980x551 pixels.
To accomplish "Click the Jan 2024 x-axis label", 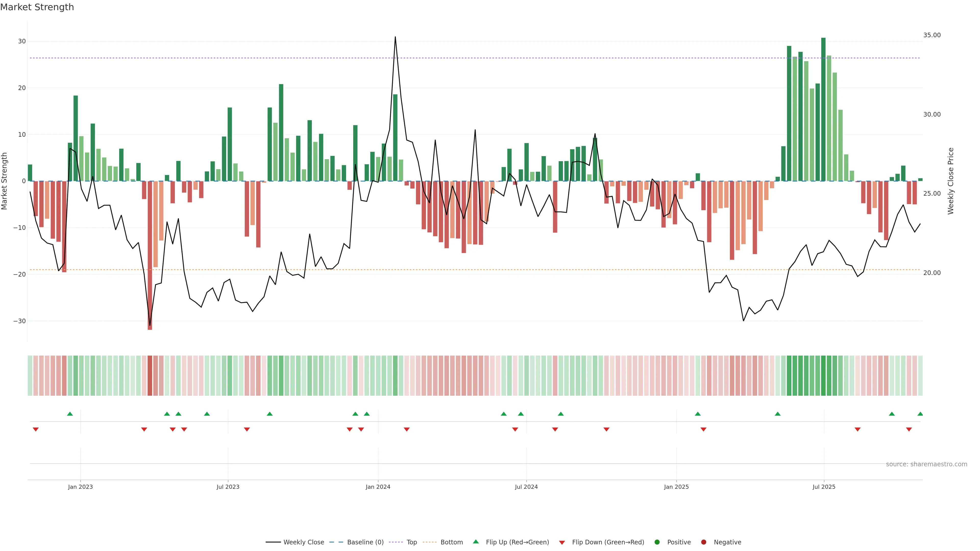I will [378, 487].
